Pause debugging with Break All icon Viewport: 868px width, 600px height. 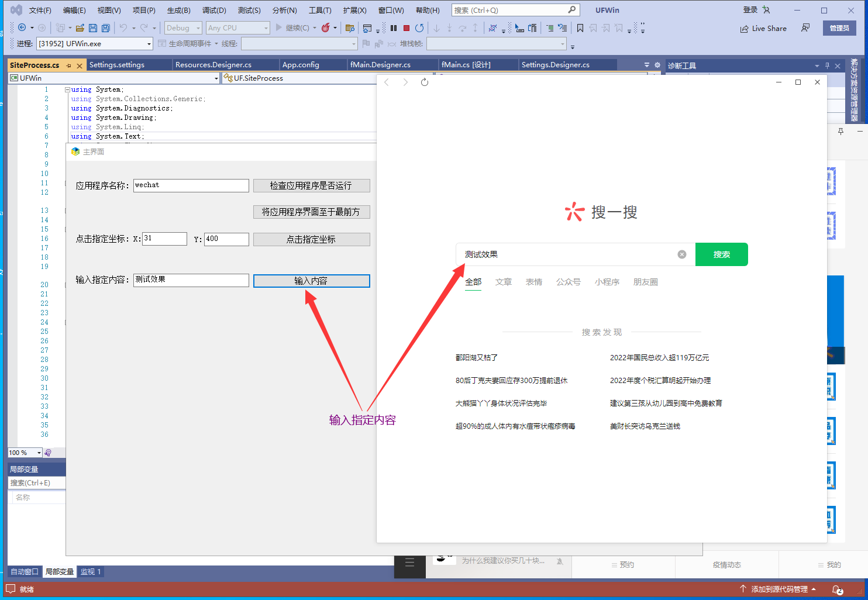pos(394,27)
